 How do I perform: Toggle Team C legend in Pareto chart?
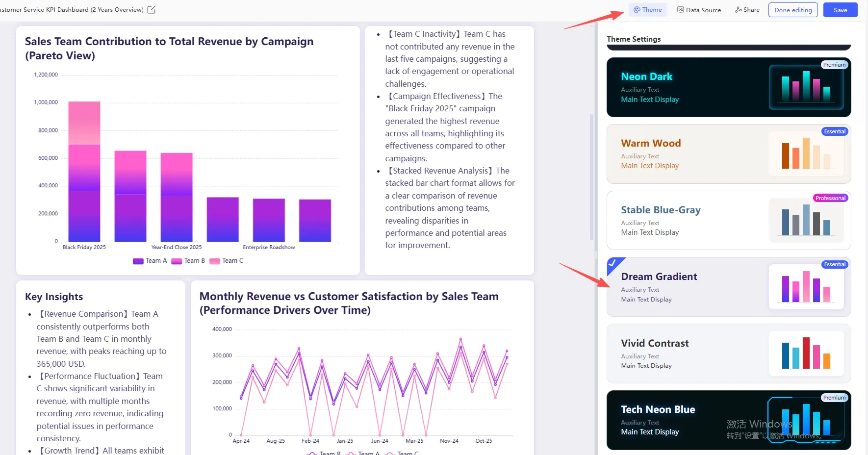227,261
